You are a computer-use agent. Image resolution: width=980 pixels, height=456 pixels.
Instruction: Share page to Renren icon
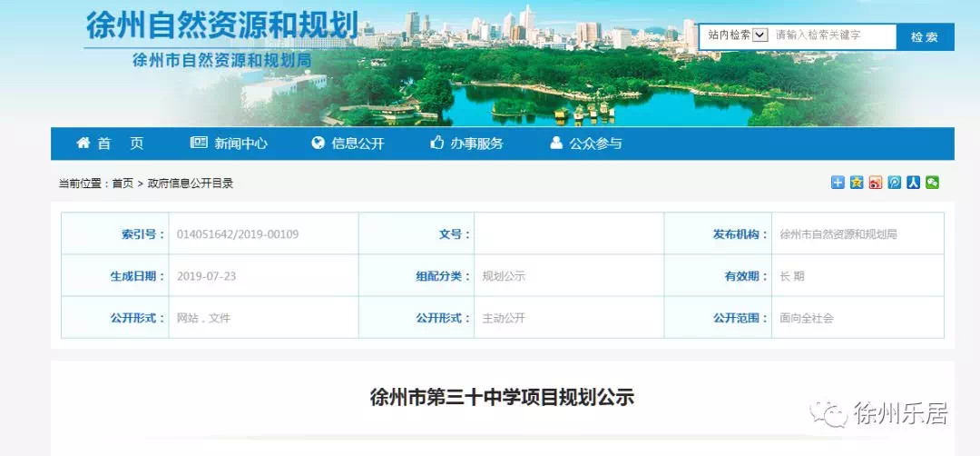913,183
